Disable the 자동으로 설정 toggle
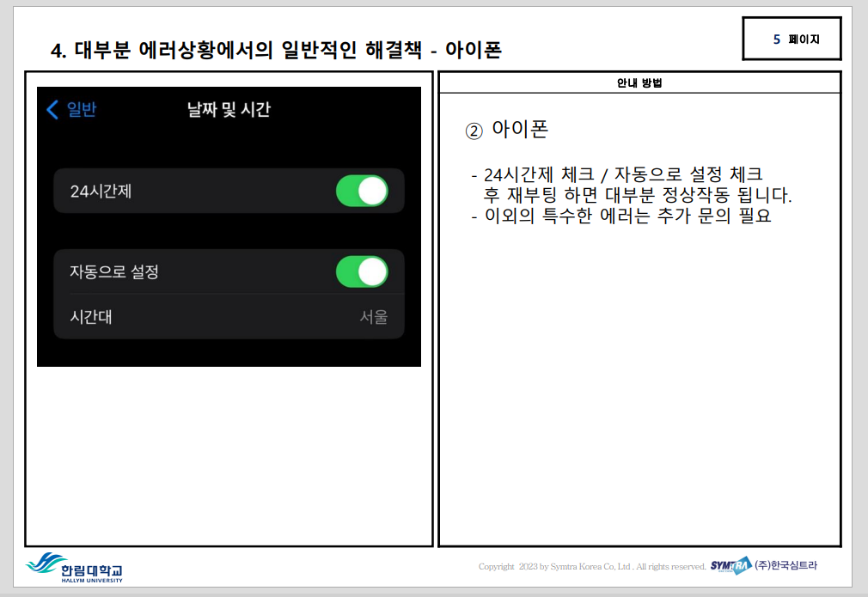Screen dimensions: 868x597 pyautogui.click(x=362, y=271)
